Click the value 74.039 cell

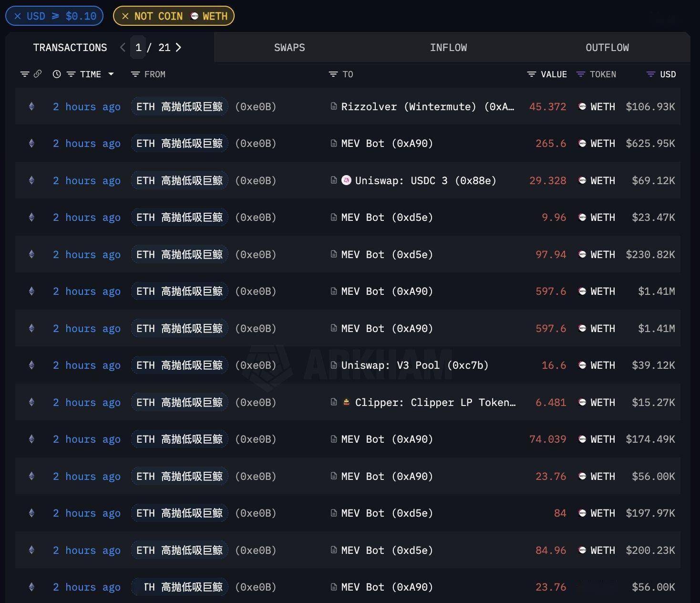pos(548,439)
